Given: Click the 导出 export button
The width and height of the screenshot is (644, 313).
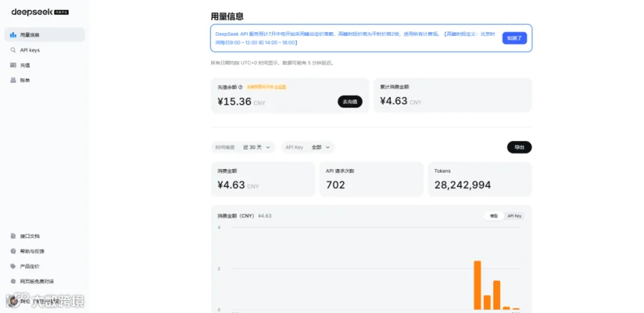Looking at the screenshot, I should click(519, 148).
